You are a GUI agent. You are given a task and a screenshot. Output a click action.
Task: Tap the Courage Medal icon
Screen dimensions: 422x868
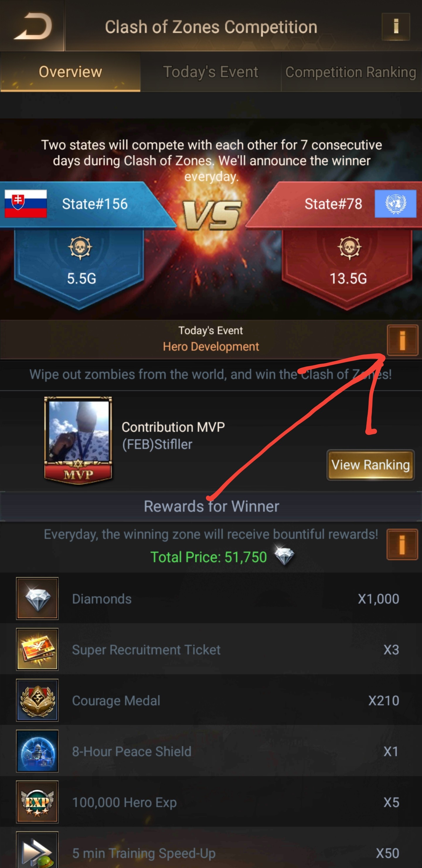coord(37,700)
